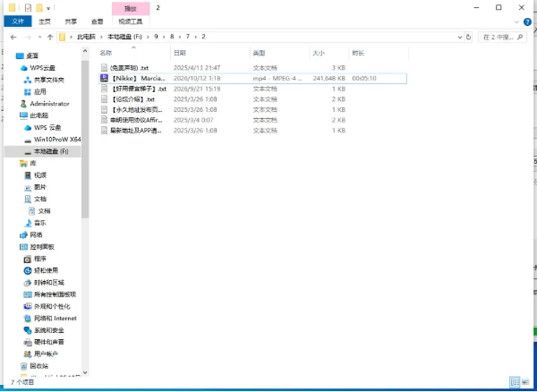Select 时钟和区域 in the sidebar
This screenshot has height=392, width=537.
click(44, 282)
